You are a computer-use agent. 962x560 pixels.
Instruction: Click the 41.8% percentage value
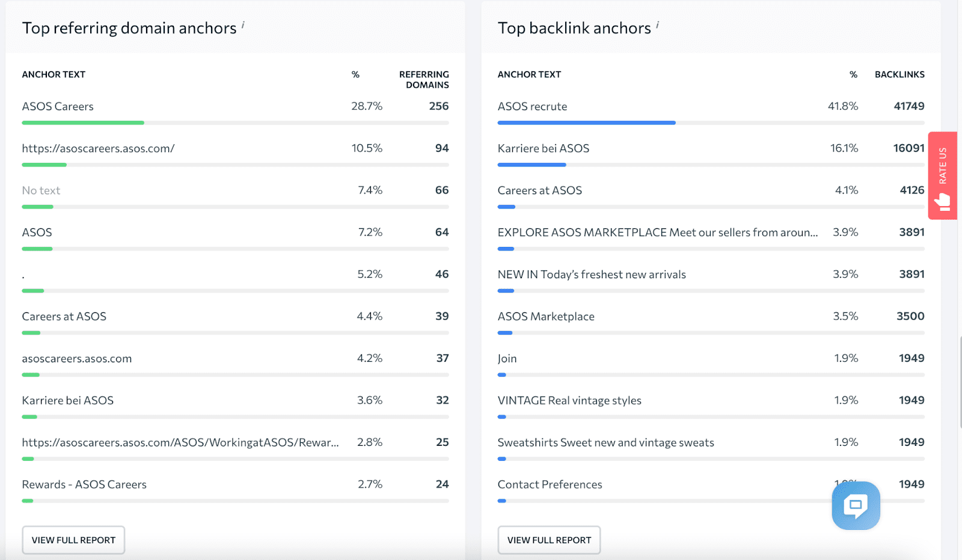click(843, 106)
